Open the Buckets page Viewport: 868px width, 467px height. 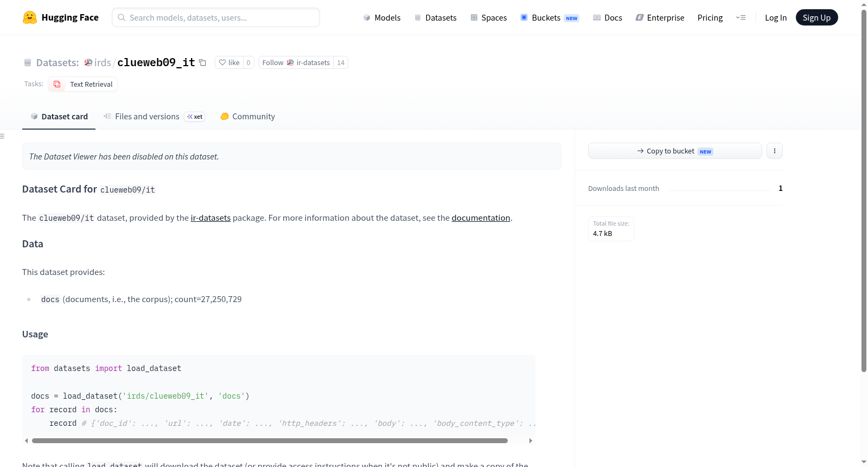[x=550, y=17]
